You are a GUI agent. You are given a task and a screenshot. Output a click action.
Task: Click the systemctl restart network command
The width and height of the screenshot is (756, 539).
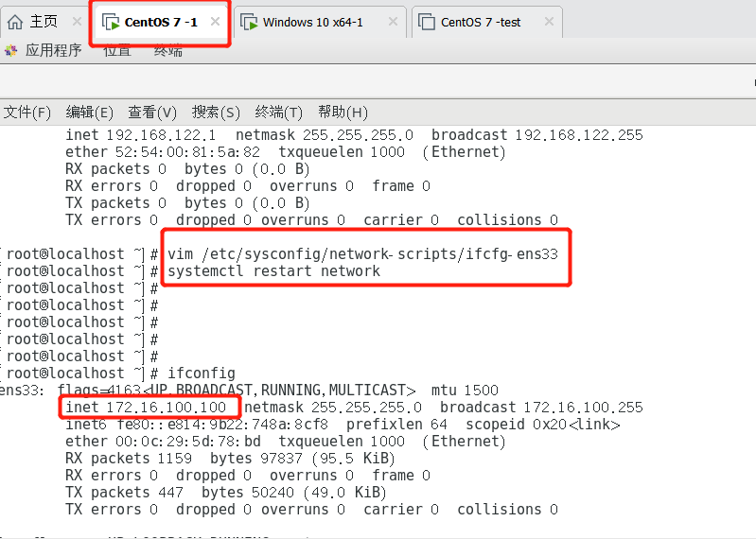point(273,270)
